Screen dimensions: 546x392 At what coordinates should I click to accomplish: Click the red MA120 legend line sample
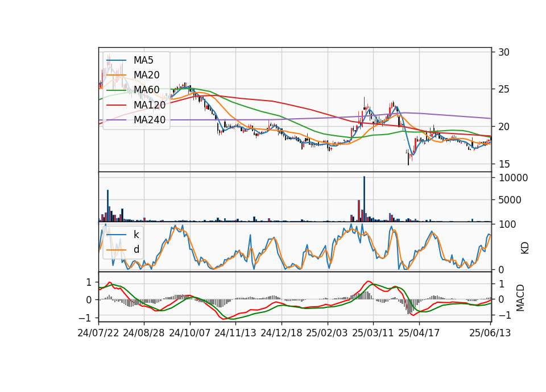[116, 105]
